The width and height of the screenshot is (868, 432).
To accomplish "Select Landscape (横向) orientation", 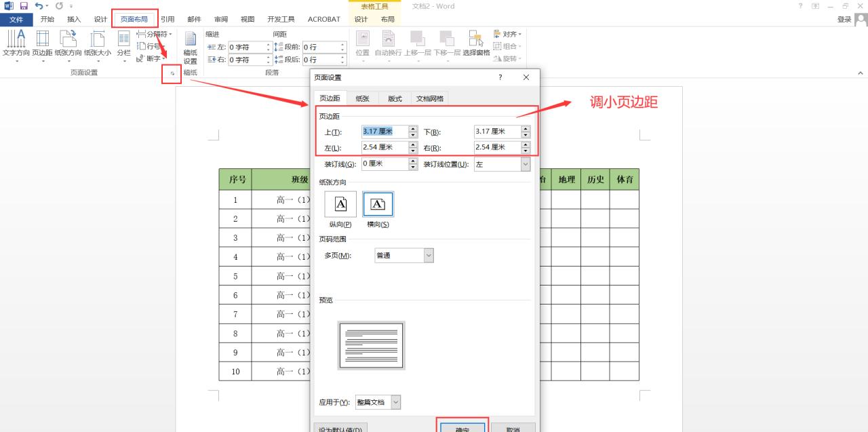I will point(378,208).
